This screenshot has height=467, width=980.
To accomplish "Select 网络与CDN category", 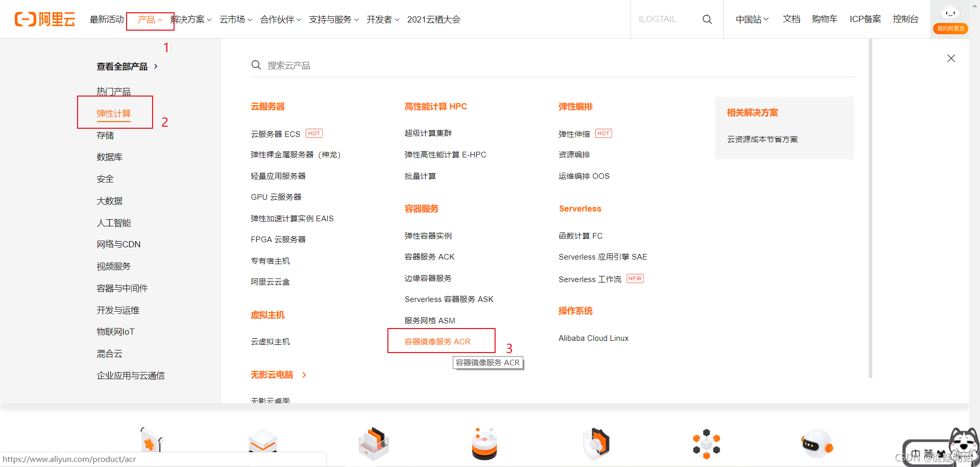I will (118, 244).
